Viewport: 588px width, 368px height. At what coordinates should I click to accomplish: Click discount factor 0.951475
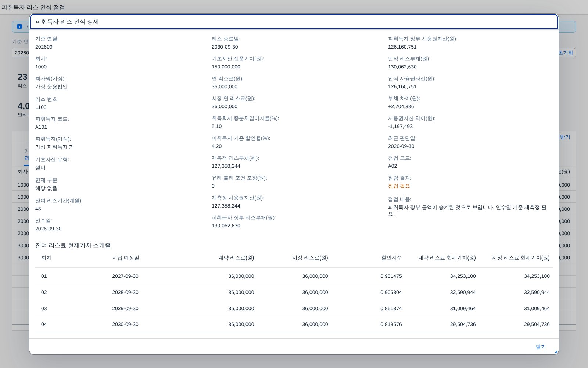point(391,276)
